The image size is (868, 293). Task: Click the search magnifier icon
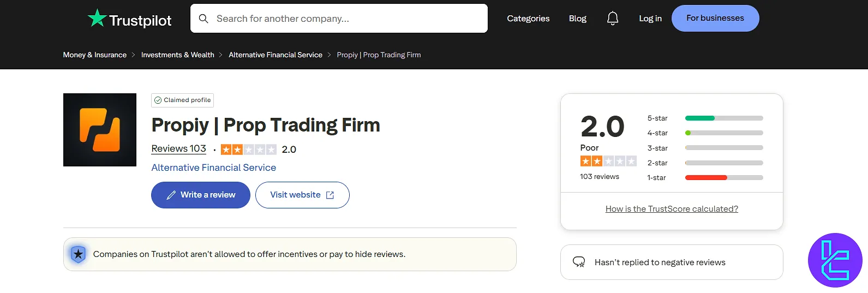(203, 19)
